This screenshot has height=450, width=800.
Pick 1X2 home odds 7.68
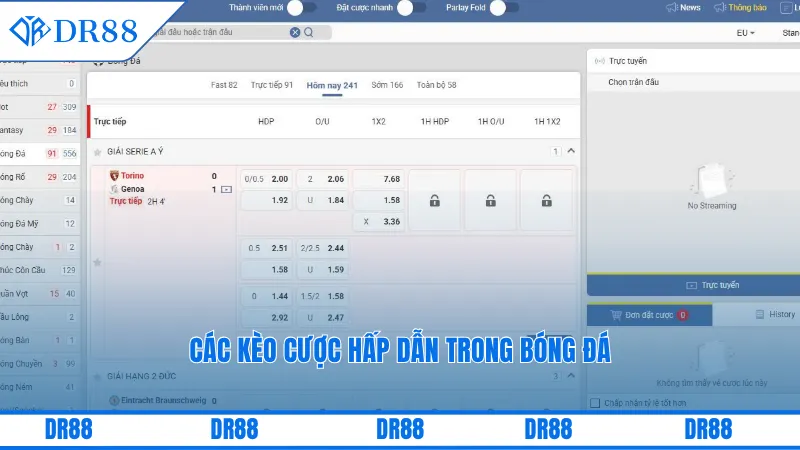coord(379,179)
